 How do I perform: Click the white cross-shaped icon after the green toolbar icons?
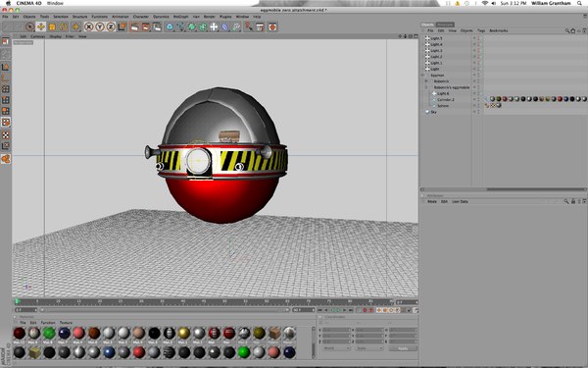coord(214,26)
